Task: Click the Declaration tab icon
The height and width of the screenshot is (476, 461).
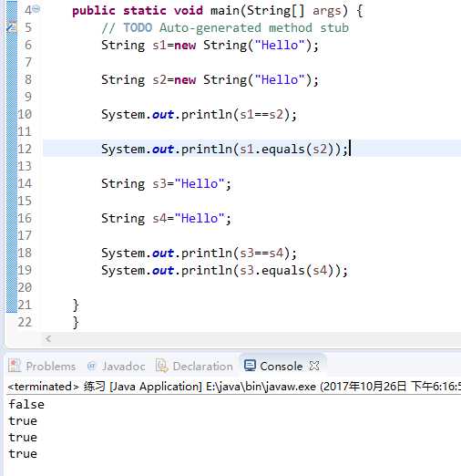Action: click(x=161, y=366)
